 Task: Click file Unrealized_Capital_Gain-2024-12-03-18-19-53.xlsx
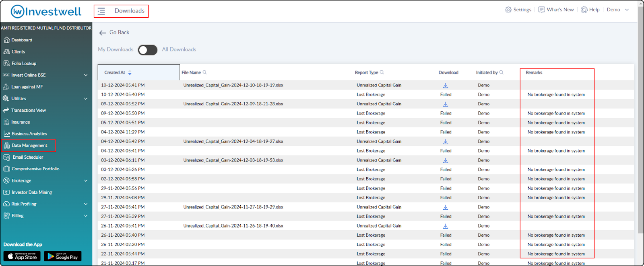pos(233,160)
